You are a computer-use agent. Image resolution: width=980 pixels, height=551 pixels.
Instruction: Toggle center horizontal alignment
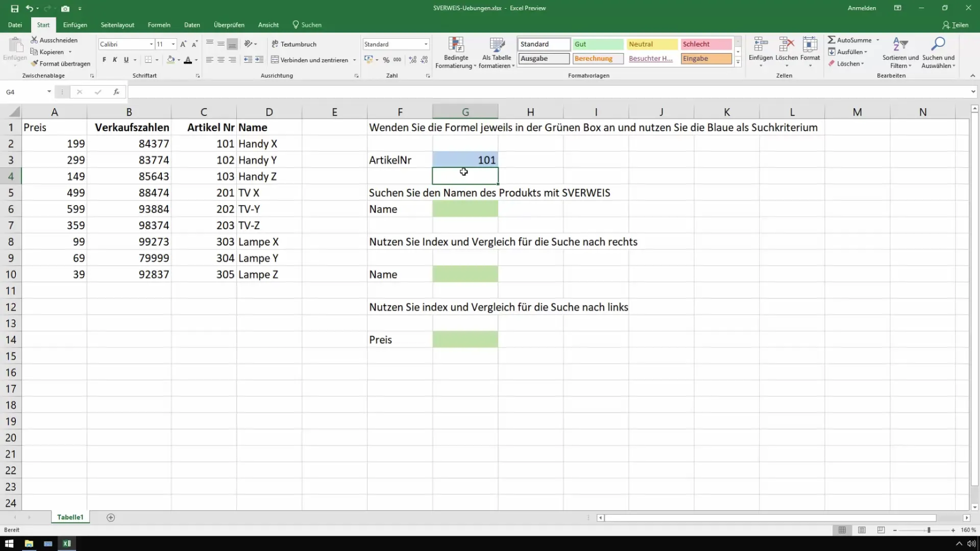pos(220,60)
